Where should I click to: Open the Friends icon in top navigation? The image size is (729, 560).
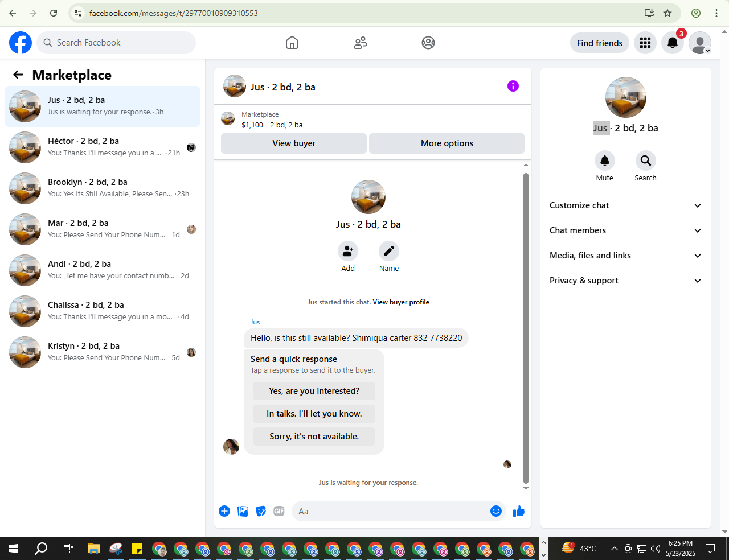point(361,43)
